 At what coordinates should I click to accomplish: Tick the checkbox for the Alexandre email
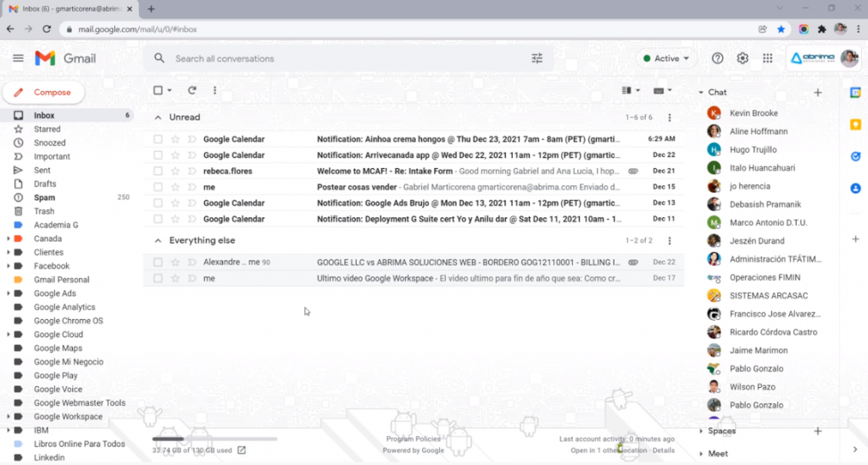(x=158, y=263)
